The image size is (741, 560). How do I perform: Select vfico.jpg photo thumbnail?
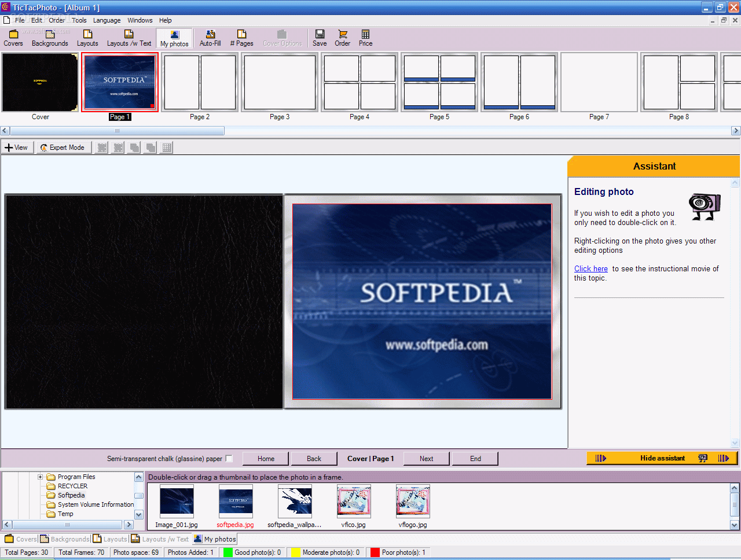[x=354, y=502]
